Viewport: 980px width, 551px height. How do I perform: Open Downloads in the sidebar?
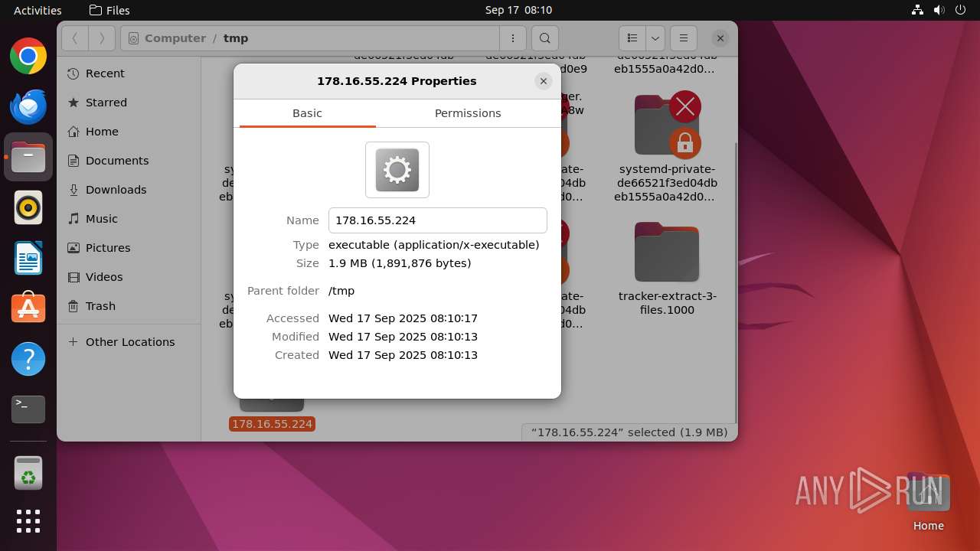[x=129, y=190]
